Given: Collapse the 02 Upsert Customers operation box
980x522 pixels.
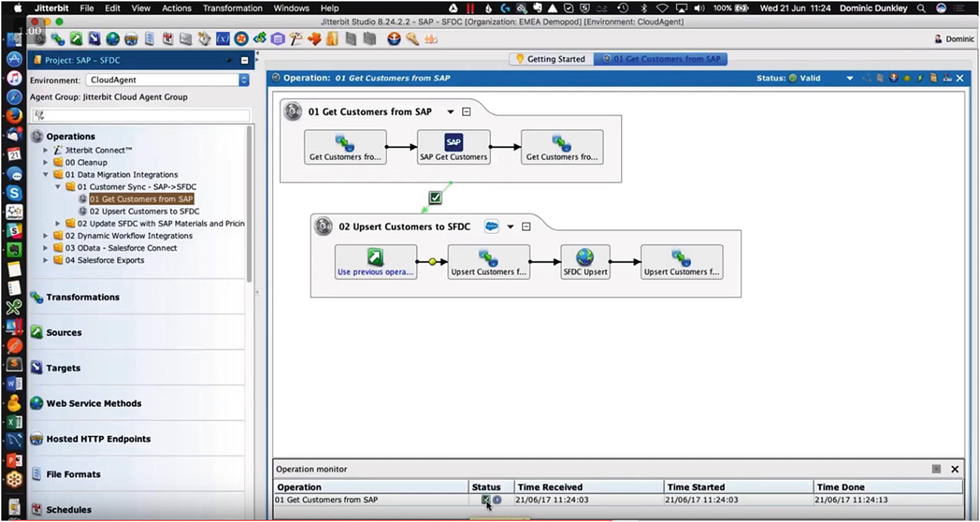Looking at the screenshot, I should pos(526,227).
